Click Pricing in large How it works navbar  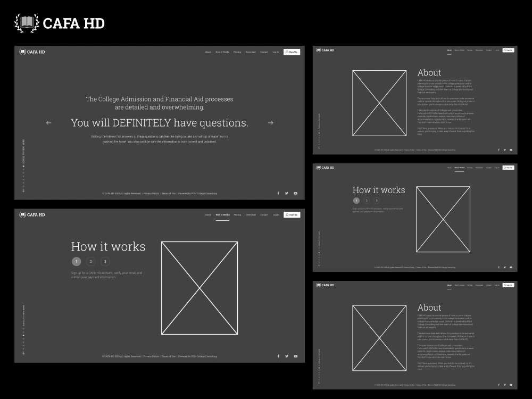tap(237, 215)
